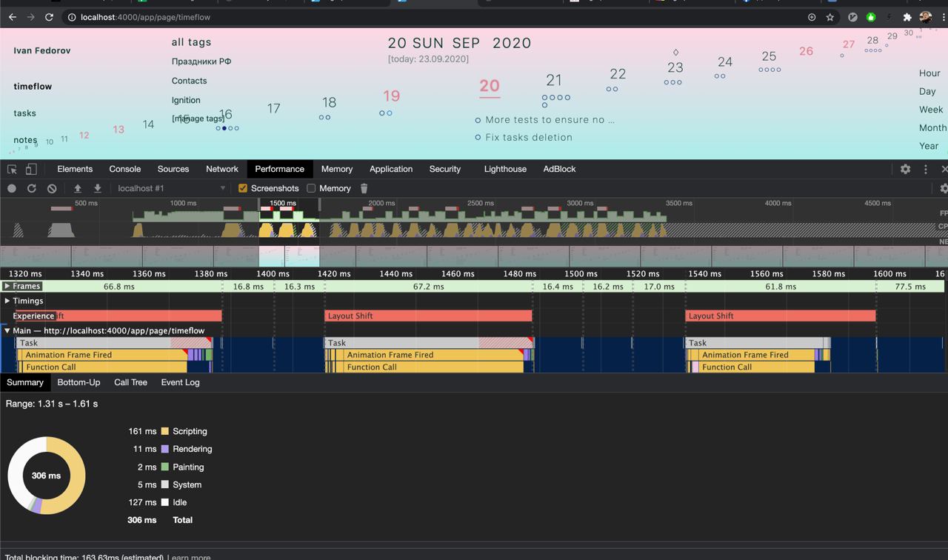Open the Lighthouse tab
This screenshot has width=948, height=560.
coord(505,170)
